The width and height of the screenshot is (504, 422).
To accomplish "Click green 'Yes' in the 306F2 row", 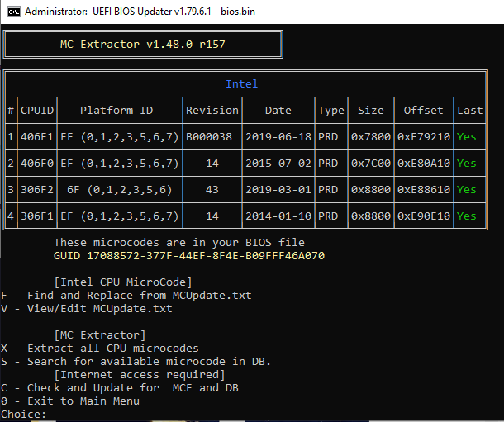I will [x=467, y=189].
